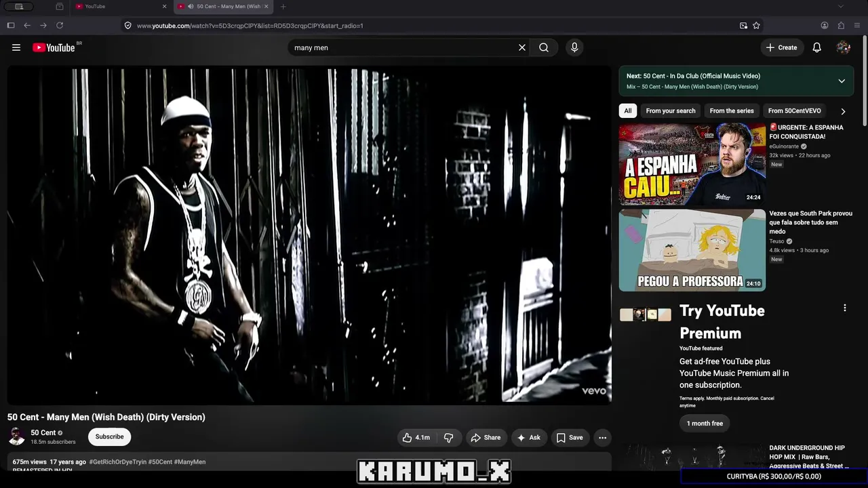Expand the list-all-tabs chevron
Screen dimensions: 868x488
[x=841, y=7]
